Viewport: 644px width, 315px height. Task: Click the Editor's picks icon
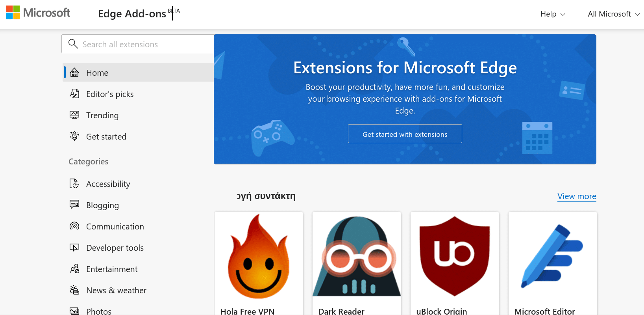pyautogui.click(x=74, y=94)
